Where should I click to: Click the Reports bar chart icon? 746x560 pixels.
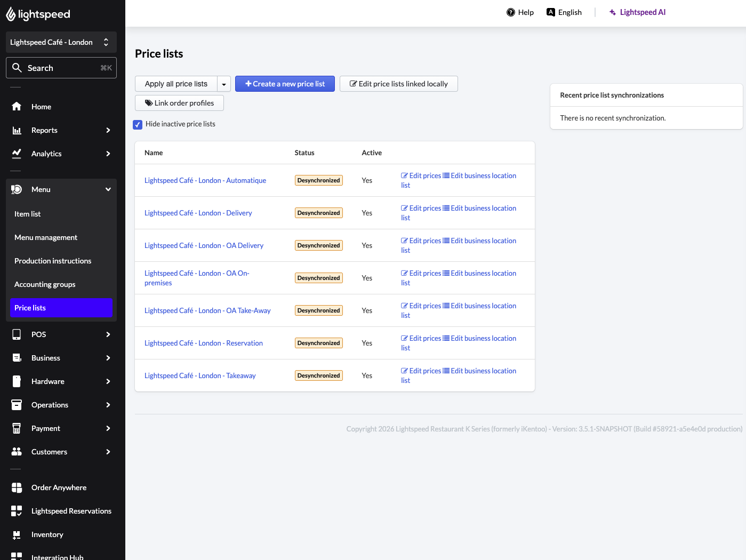[x=17, y=130]
